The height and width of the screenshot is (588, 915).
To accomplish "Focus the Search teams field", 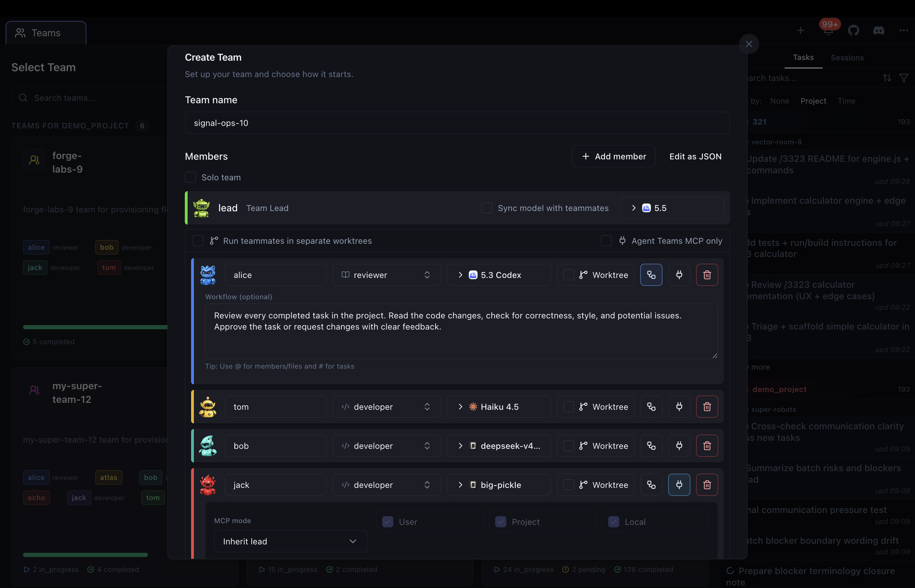I will pyautogui.click(x=90, y=98).
